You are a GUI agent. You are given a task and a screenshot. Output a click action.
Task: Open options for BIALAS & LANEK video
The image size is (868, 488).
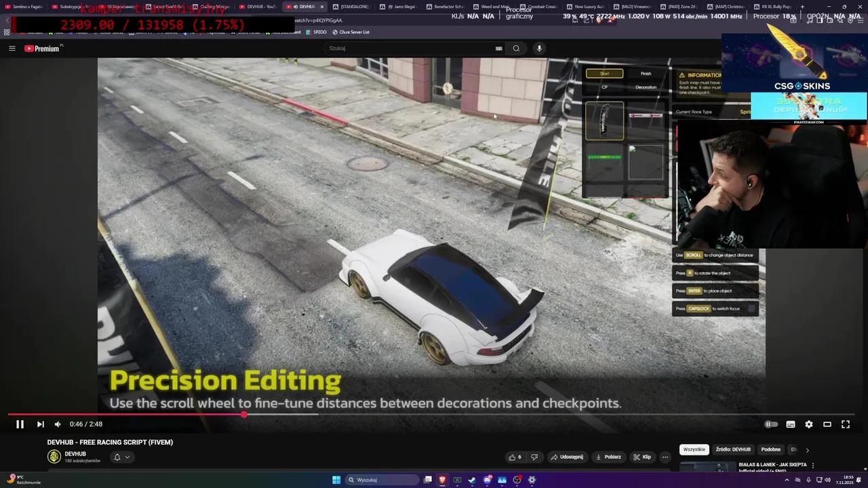coord(813,466)
